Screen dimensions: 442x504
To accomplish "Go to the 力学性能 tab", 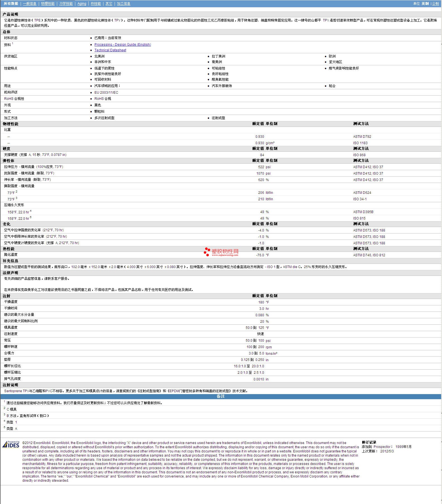I will 66,4.
